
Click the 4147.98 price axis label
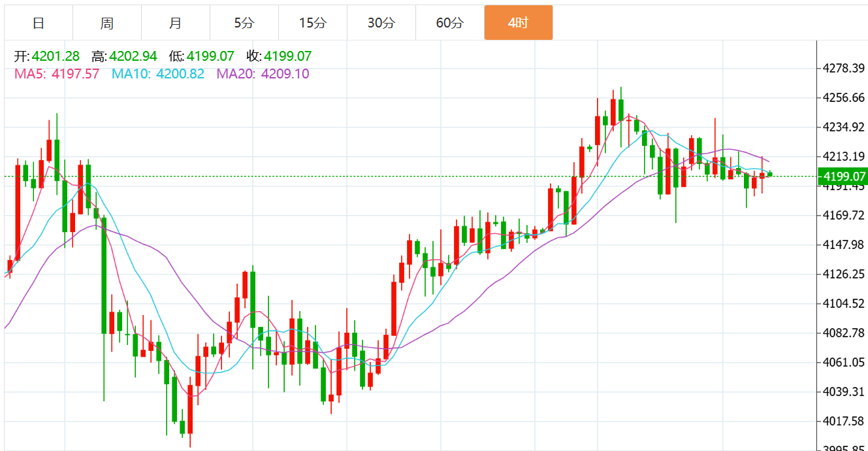[x=844, y=245]
